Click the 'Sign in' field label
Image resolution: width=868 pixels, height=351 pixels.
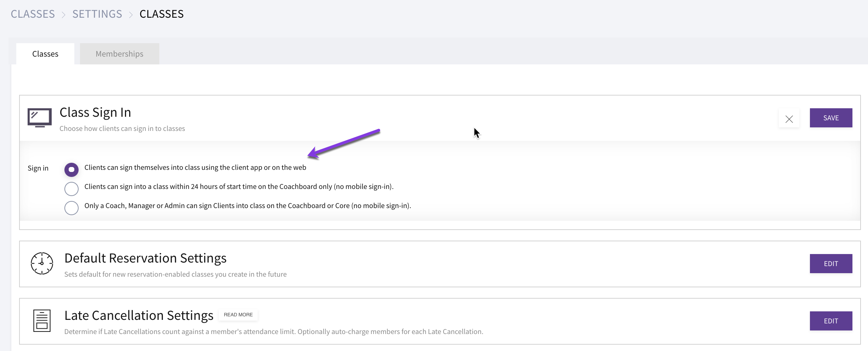[38, 168]
